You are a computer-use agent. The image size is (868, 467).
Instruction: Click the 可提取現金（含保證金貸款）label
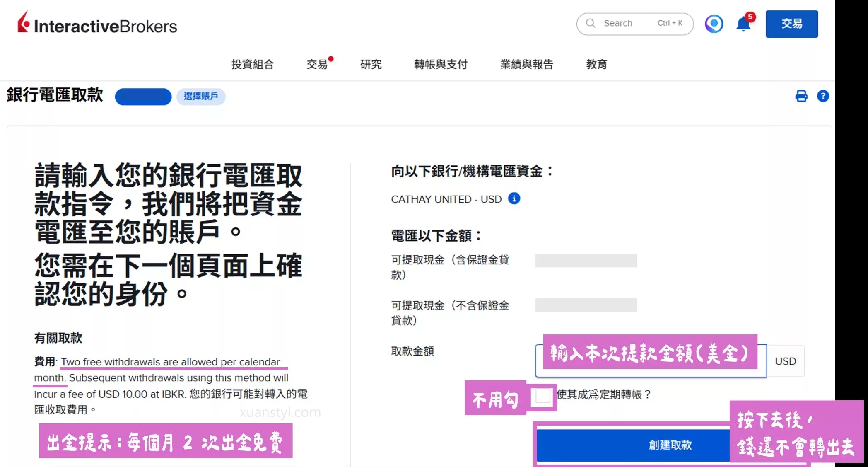tap(450, 267)
